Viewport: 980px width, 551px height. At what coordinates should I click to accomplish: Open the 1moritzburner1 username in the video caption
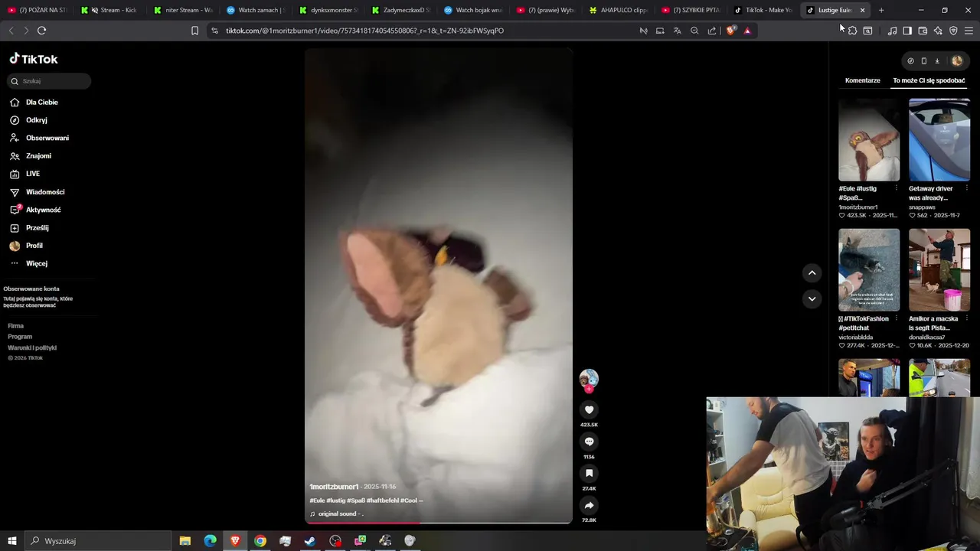coord(334,487)
